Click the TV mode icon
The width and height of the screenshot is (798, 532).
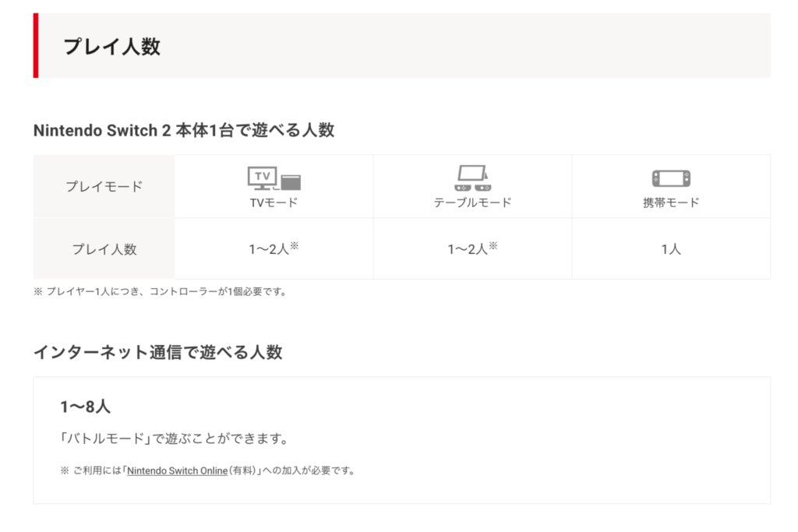pos(274,178)
